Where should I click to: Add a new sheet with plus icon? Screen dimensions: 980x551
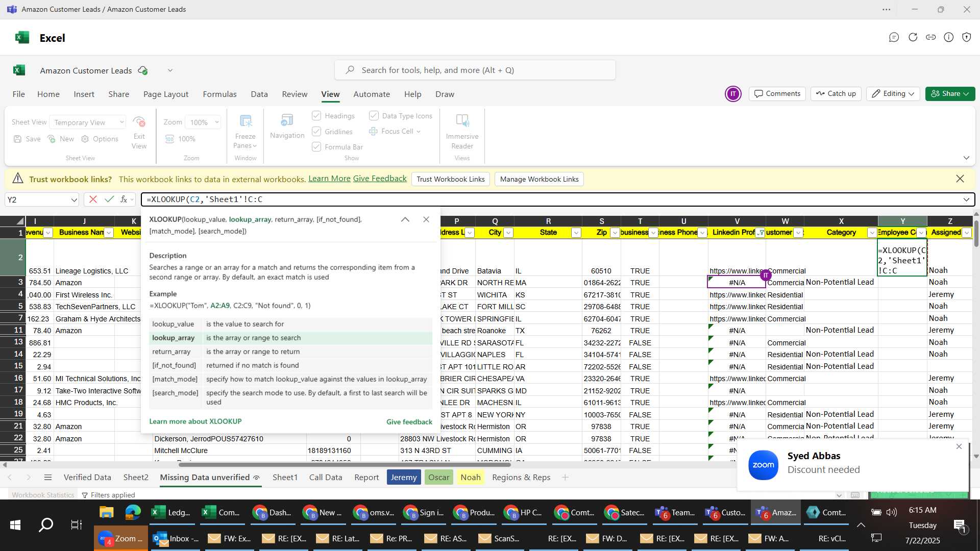(x=565, y=478)
